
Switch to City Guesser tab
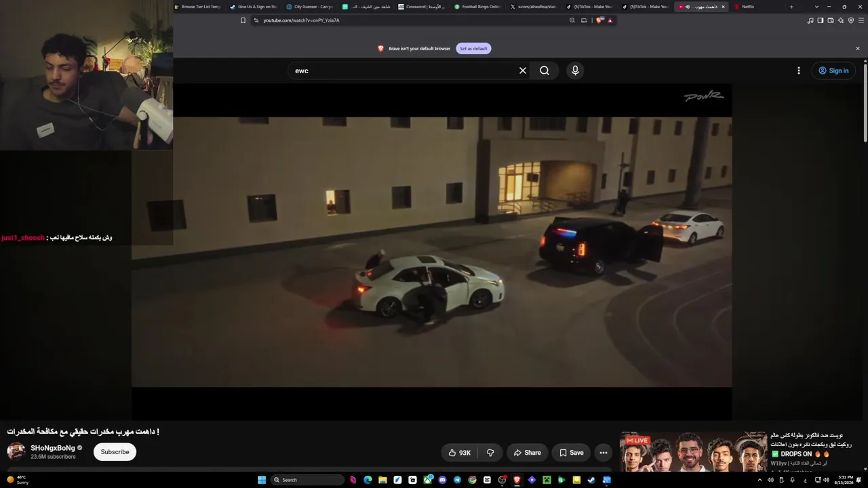(x=310, y=7)
